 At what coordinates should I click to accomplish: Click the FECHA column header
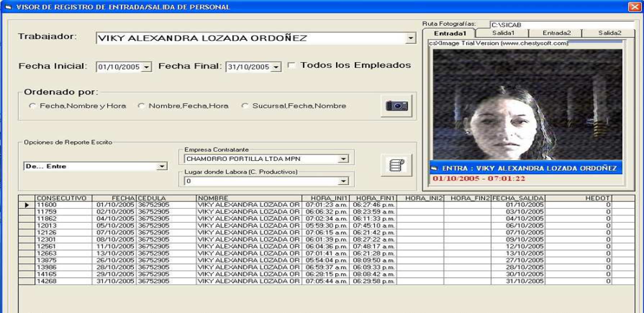pos(114,198)
